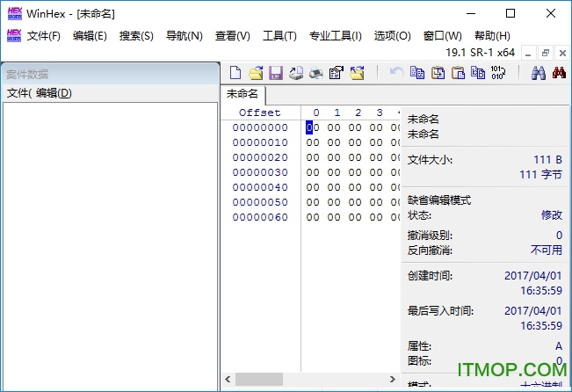Click the horizontal scrollbar thumb
Viewport: 572px width, 392px height.
(x=259, y=379)
